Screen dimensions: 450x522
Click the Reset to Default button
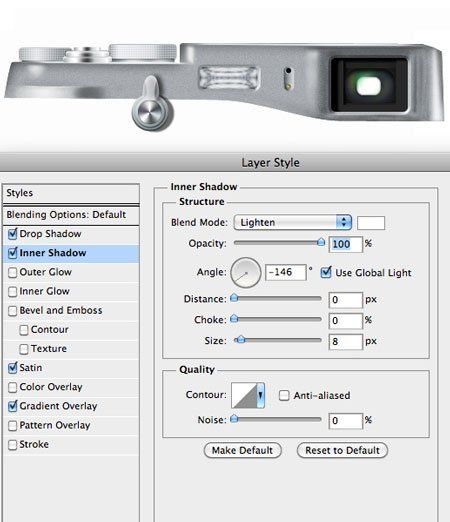(342, 450)
